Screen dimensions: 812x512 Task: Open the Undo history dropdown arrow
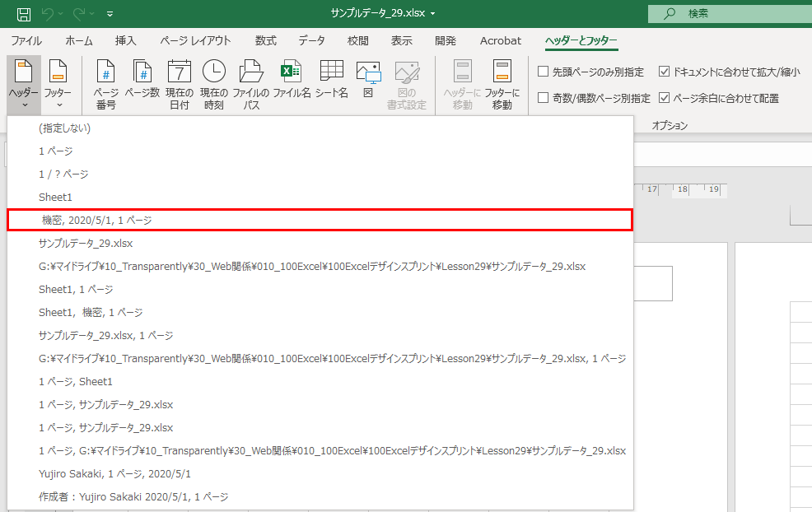tap(61, 14)
